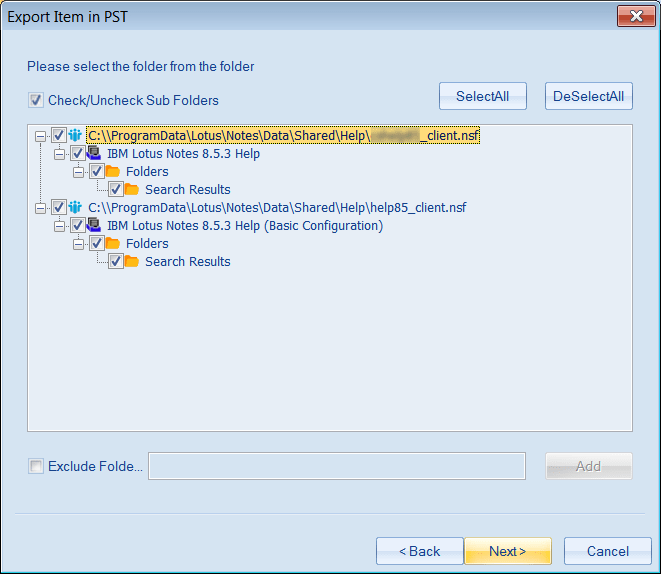Click folder icon of Search Results under first database
661x574 pixels.
coord(132,190)
